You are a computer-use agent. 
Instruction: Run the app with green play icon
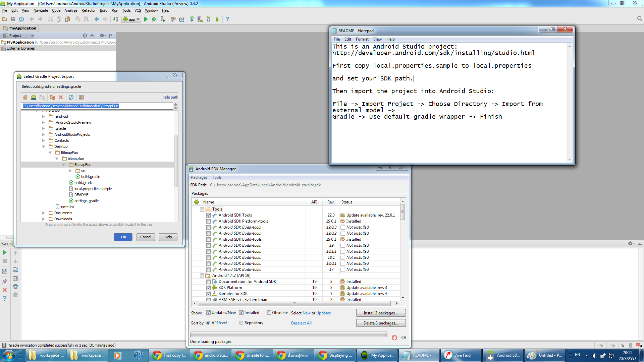coord(146,19)
